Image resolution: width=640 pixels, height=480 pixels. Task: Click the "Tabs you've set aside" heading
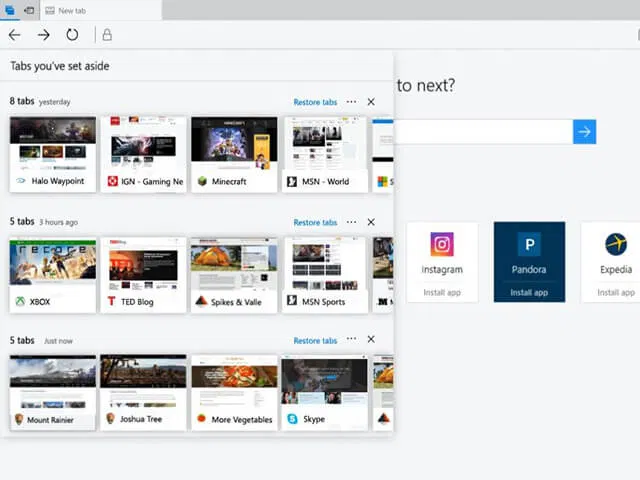click(x=60, y=66)
